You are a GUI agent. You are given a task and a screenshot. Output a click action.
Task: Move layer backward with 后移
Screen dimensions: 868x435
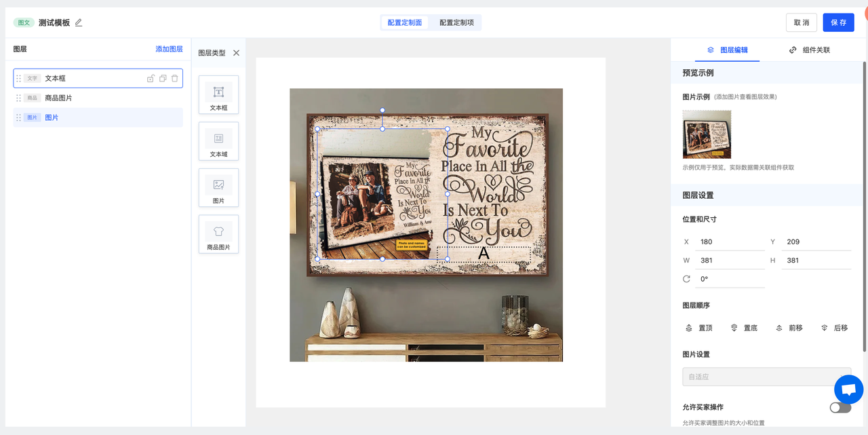point(835,328)
